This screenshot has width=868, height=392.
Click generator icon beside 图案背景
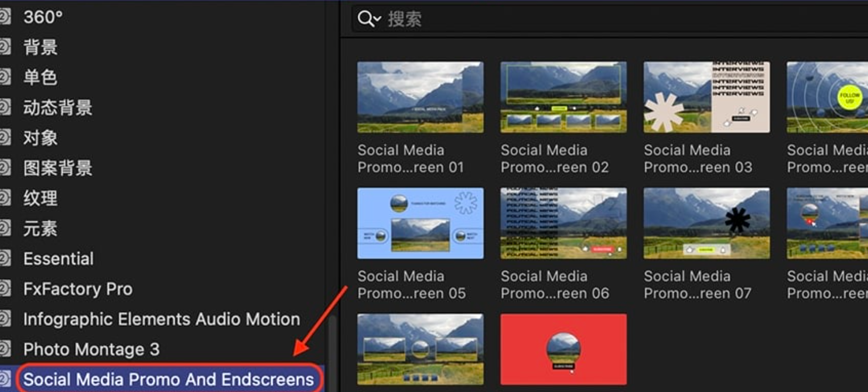5,168
